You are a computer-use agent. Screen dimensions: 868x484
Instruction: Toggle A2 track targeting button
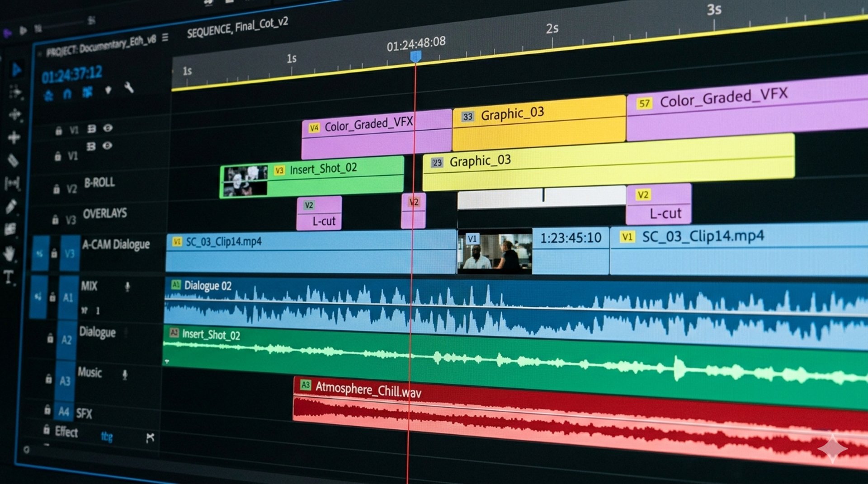point(66,340)
